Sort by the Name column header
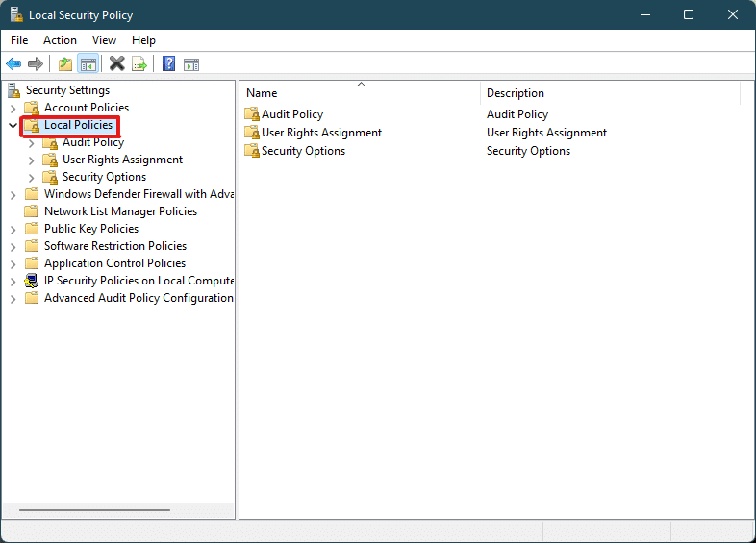Screen dimensions: 756x543 360,92
